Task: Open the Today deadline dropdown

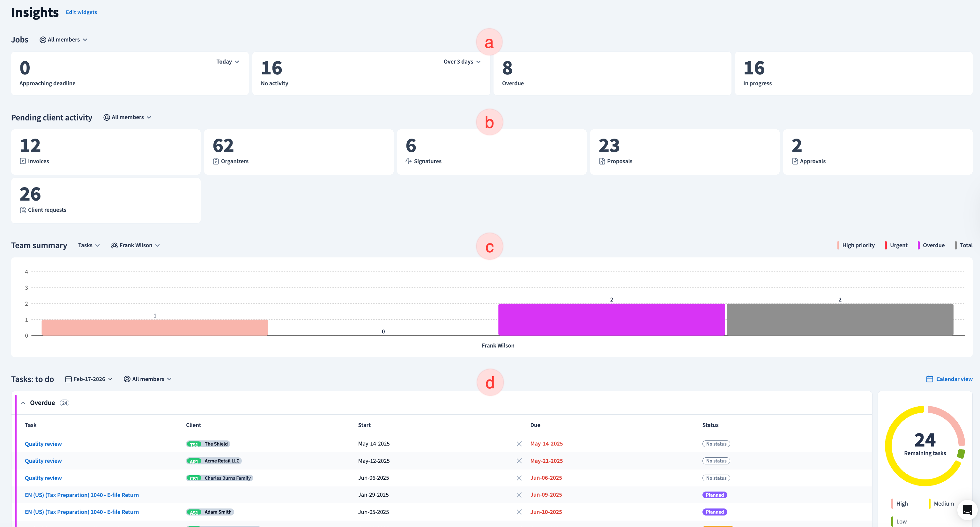Action: point(227,62)
